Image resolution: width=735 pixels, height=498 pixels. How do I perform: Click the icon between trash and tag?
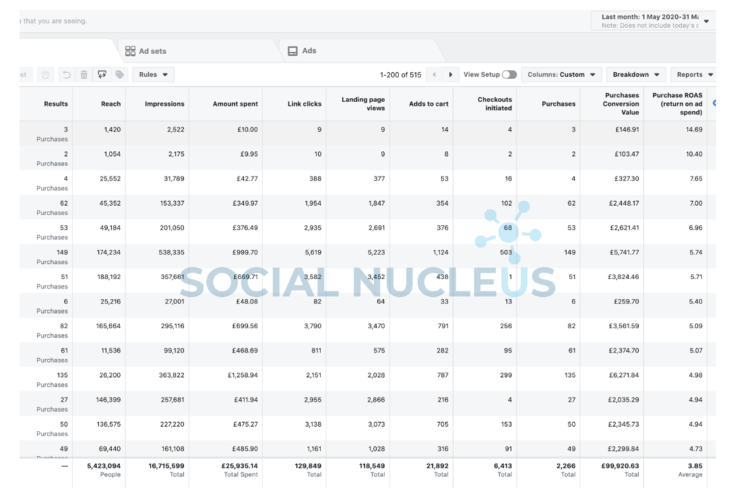pyautogui.click(x=101, y=75)
